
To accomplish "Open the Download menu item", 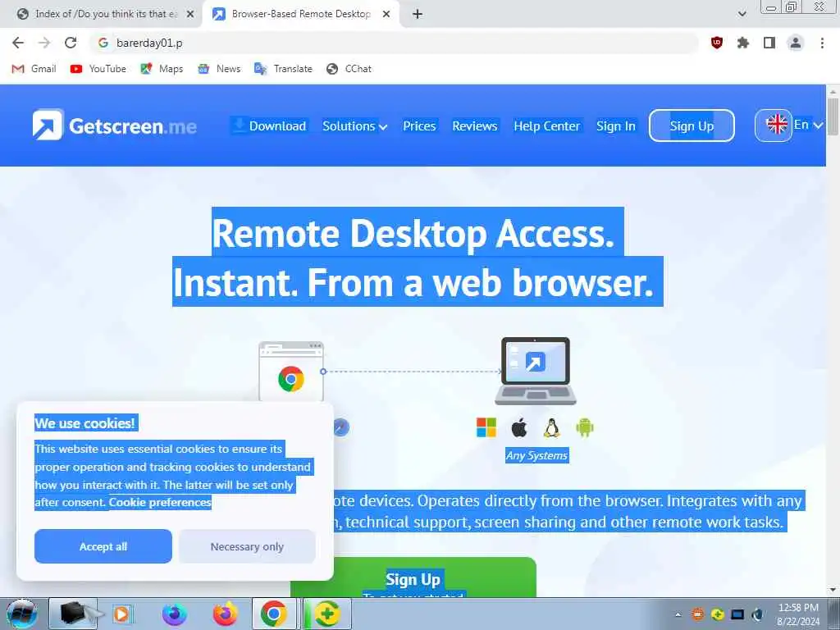I will point(269,126).
